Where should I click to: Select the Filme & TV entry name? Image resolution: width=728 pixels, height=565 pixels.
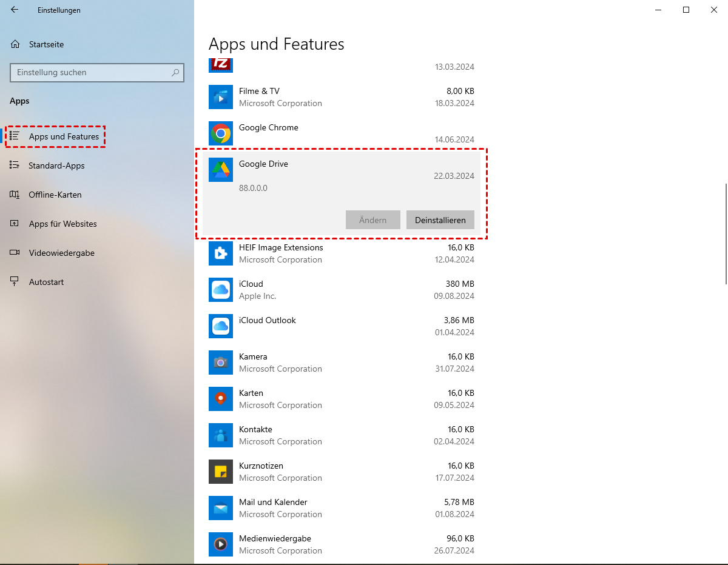[259, 91]
